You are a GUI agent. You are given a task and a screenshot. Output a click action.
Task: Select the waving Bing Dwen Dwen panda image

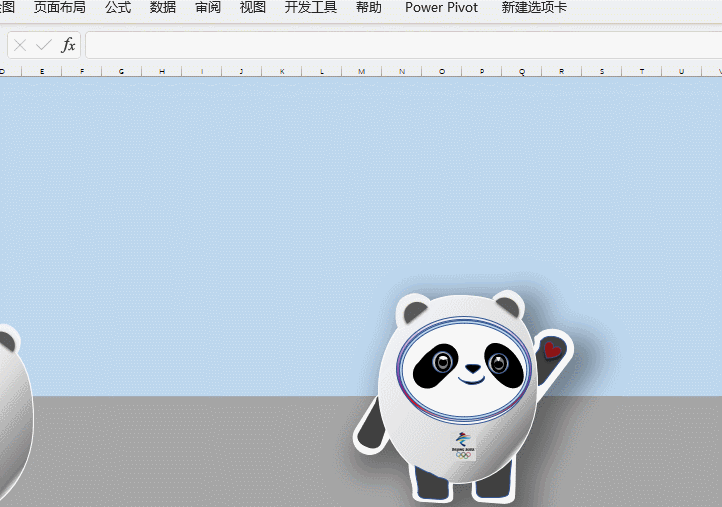tap(458, 400)
